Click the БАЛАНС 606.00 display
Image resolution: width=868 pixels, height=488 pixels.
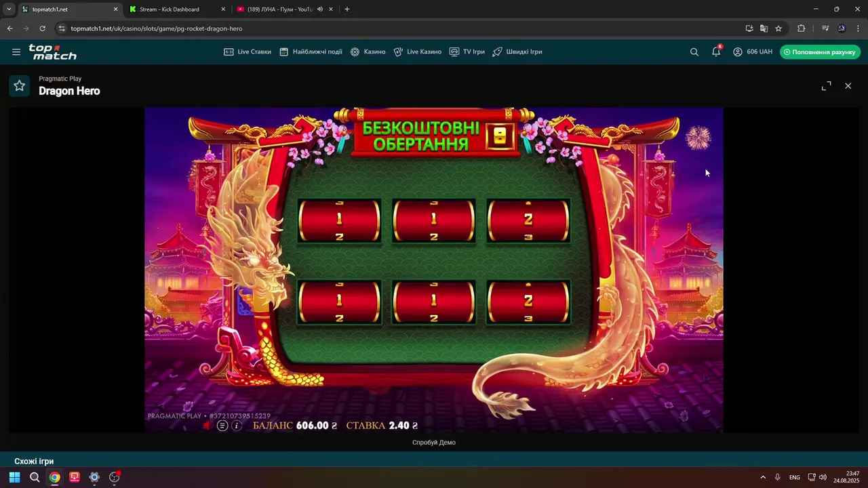[295, 426]
